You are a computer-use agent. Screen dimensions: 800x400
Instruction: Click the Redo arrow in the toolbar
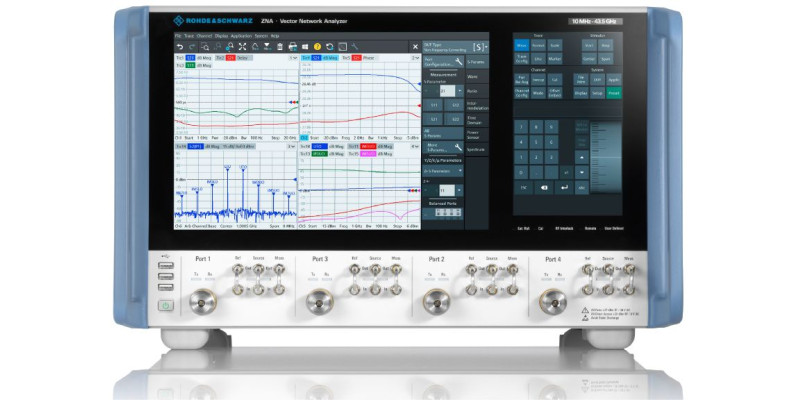(x=192, y=46)
